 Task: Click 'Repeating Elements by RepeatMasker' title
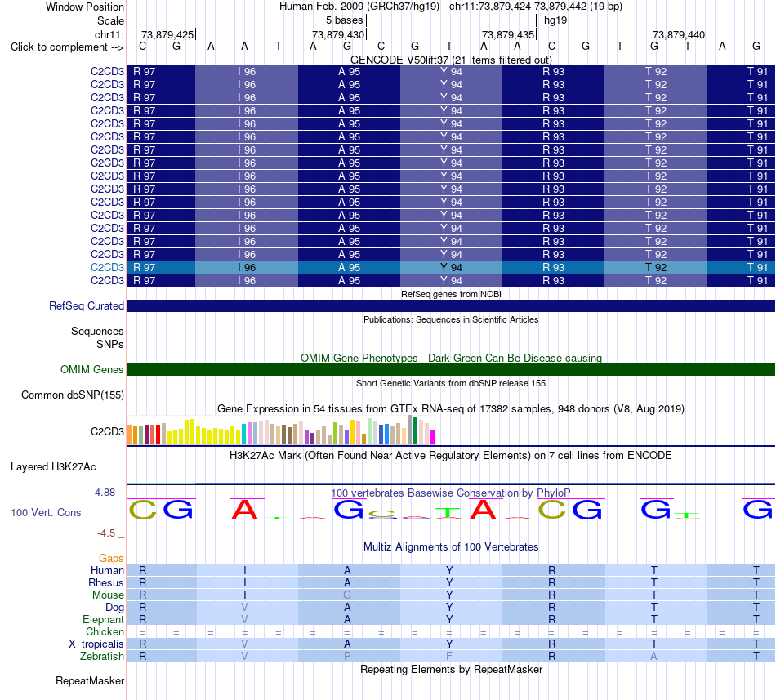coord(451,669)
